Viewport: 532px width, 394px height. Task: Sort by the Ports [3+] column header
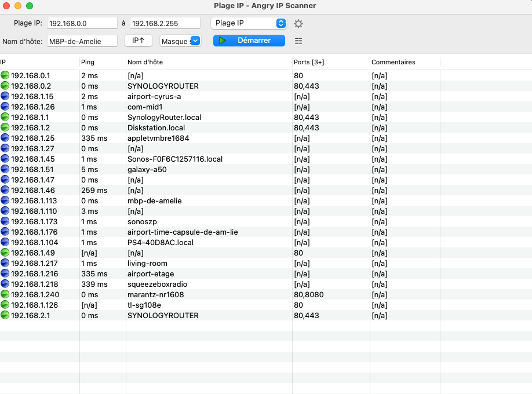[x=331, y=62]
